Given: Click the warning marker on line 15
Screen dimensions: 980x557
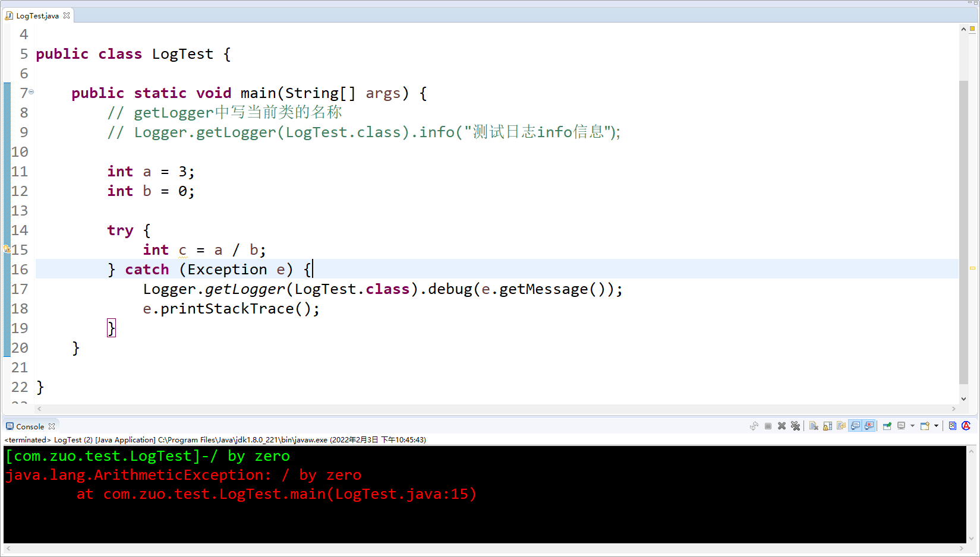Looking at the screenshot, I should [x=7, y=250].
